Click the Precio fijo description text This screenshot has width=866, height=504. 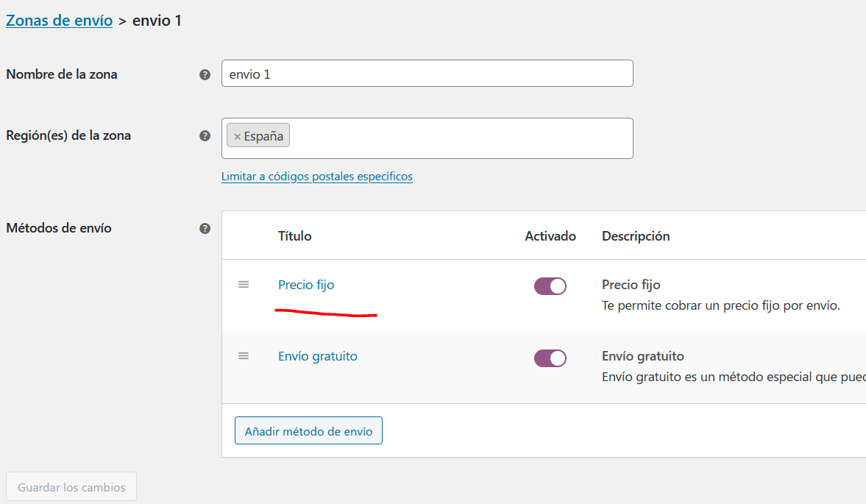pyautogui.click(x=721, y=305)
